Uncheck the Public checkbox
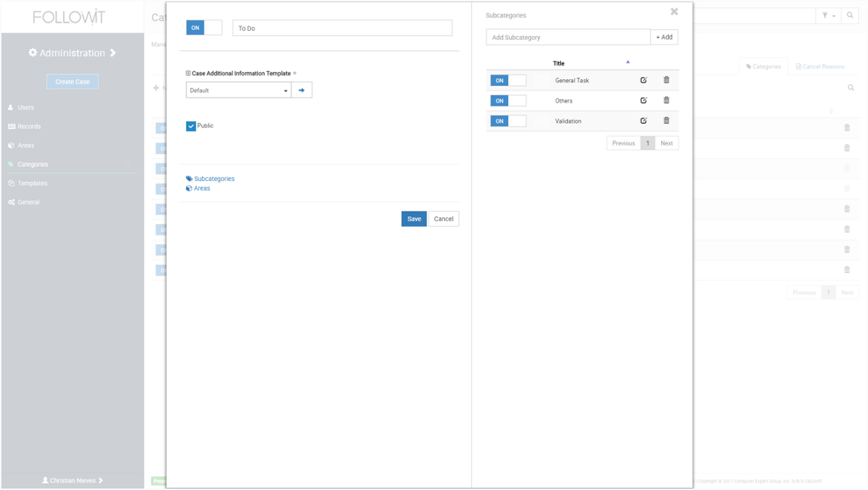This screenshot has width=868, height=490. pos(191,126)
